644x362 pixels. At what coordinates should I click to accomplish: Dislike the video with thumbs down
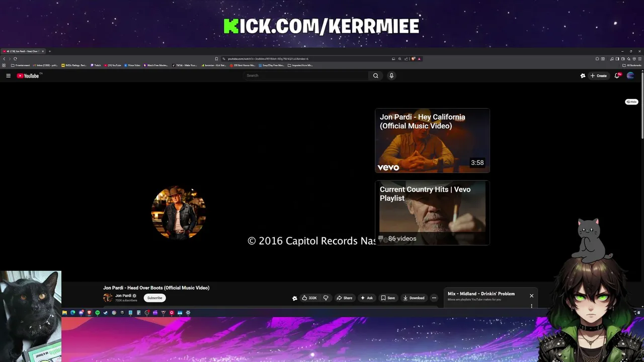pos(326,298)
